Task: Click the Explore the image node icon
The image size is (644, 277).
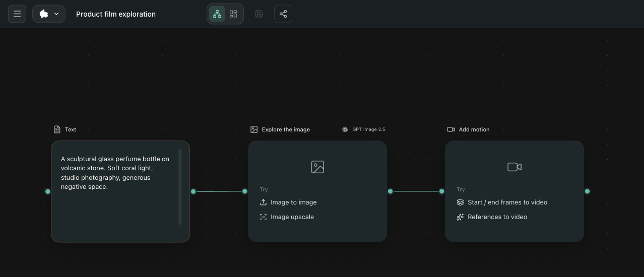Action: [x=254, y=129]
